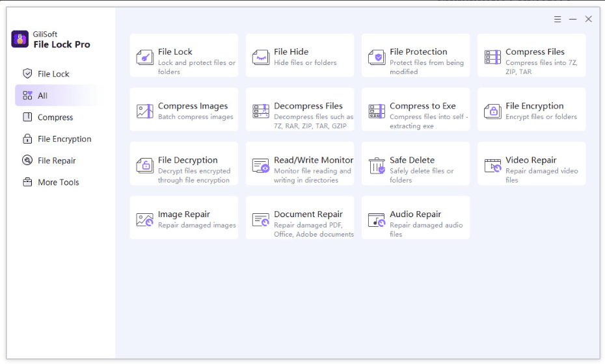Click 'Hide files or folders' description
605x364 pixels.
pos(305,62)
